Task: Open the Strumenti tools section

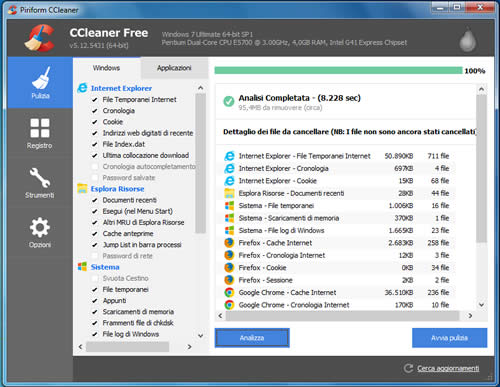Action: [x=40, y=183]
